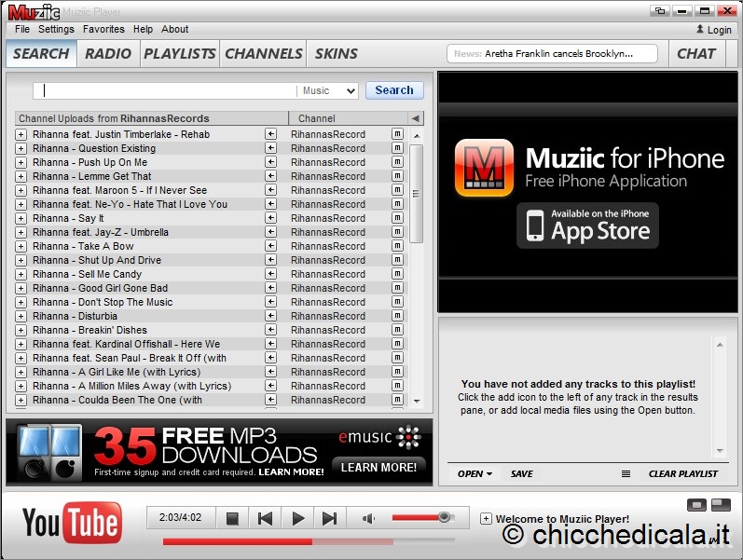Click the CLEAR PLAYLIST button
743x560 pixels.
click(683, 473)
